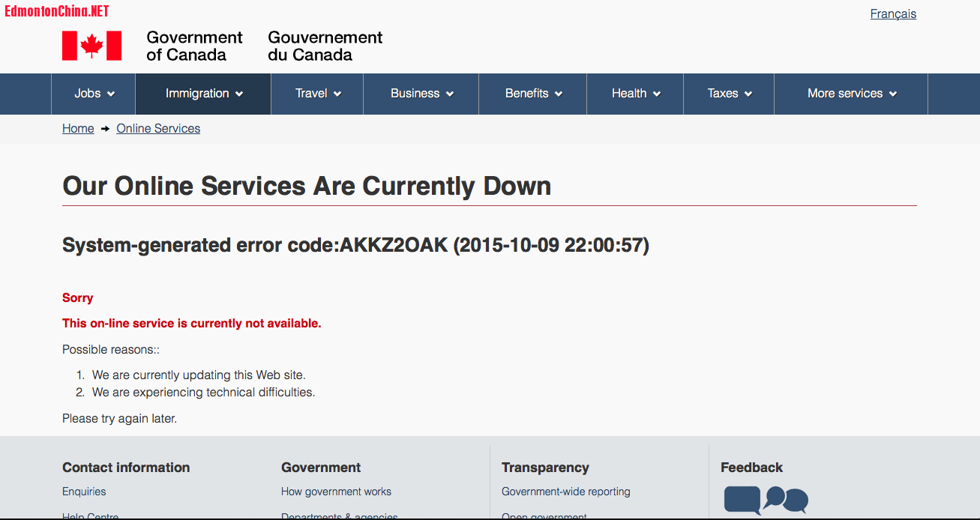Click the EdmontonChina.NET site logo
980x520 pixels.
tap(55, 10)
